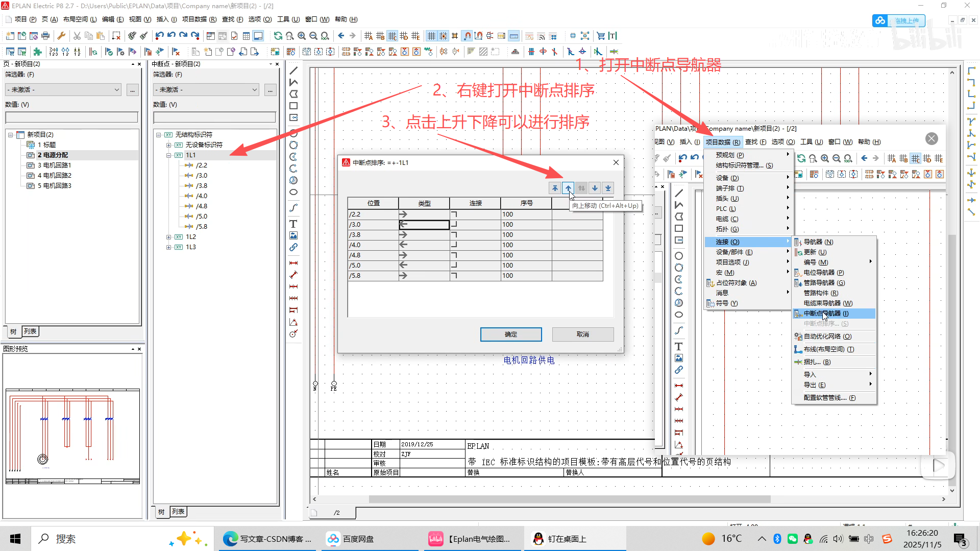This screenshot has width=980, height=551.
Task: Click the graphic preview thumbnail
Action: click(72, 437)
